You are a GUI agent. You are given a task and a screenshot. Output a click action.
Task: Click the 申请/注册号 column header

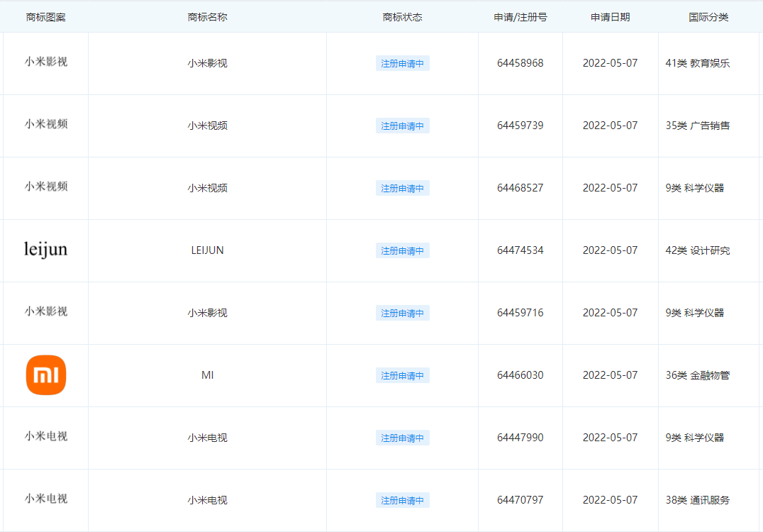520,17
